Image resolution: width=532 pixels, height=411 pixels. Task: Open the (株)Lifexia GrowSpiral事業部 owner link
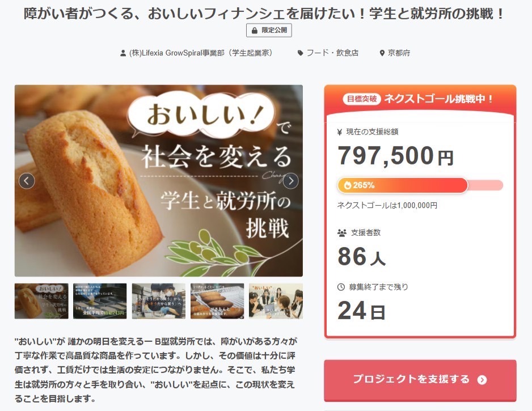click(200, 53)
